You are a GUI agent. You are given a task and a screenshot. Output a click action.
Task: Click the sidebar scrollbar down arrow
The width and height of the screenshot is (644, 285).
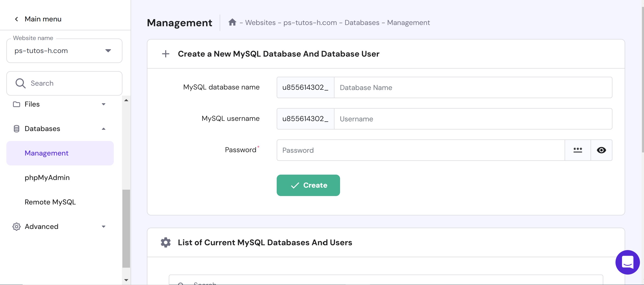coord(126,280)
